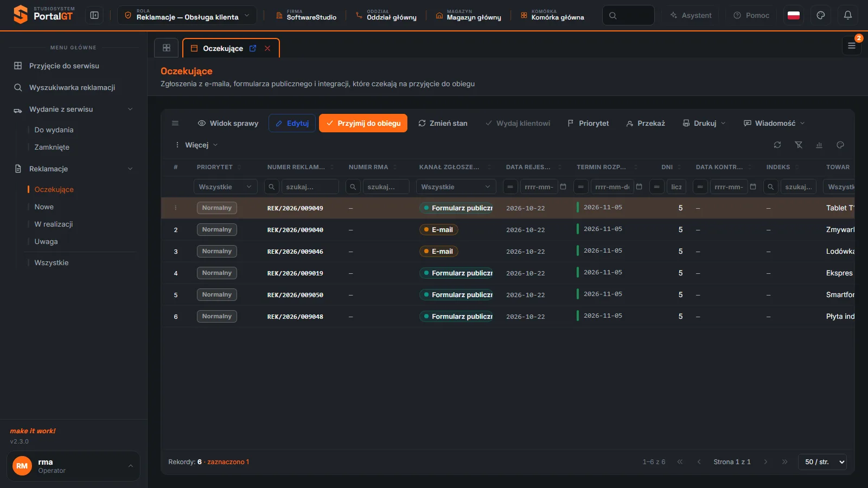Open the hamburger menu with badge 2
Screen dimensions: 868x488
[x=852, y=46]
